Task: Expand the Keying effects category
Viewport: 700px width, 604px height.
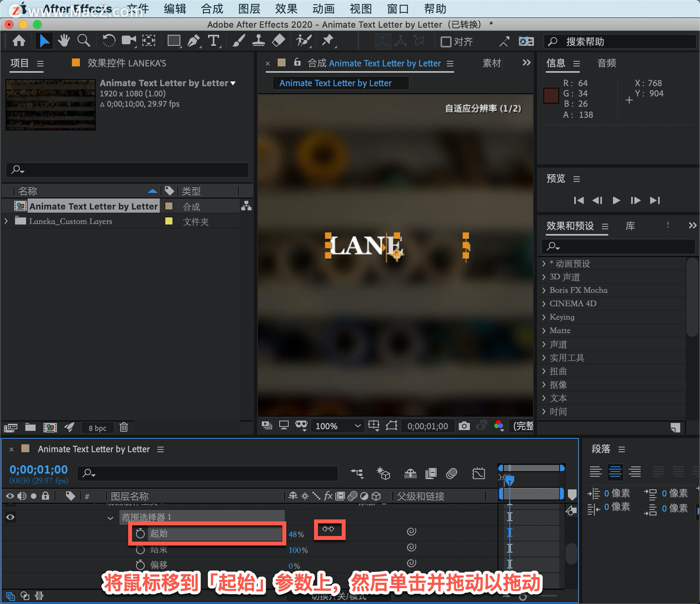Action: click(x=544, y=317)
